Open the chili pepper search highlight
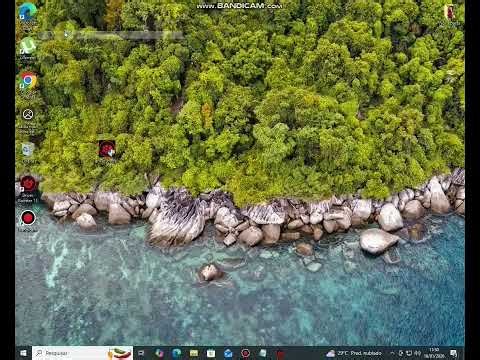This screenshot has height=360, width=480. click(x=120, y=353)
